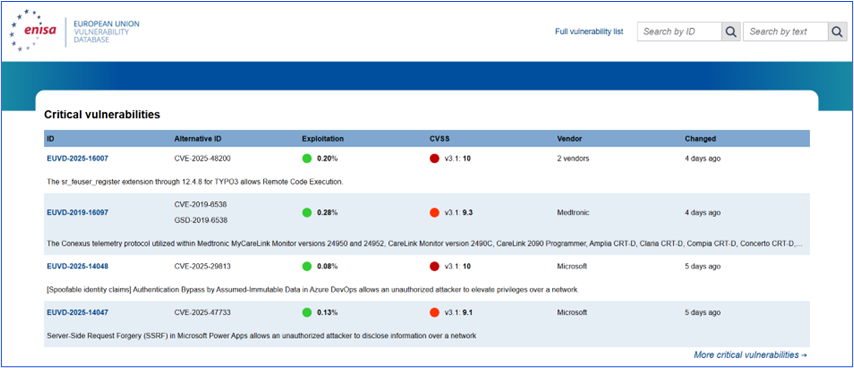Follow the More critical vulnerabilities link
Screen dimensions: 854x368
750,355
